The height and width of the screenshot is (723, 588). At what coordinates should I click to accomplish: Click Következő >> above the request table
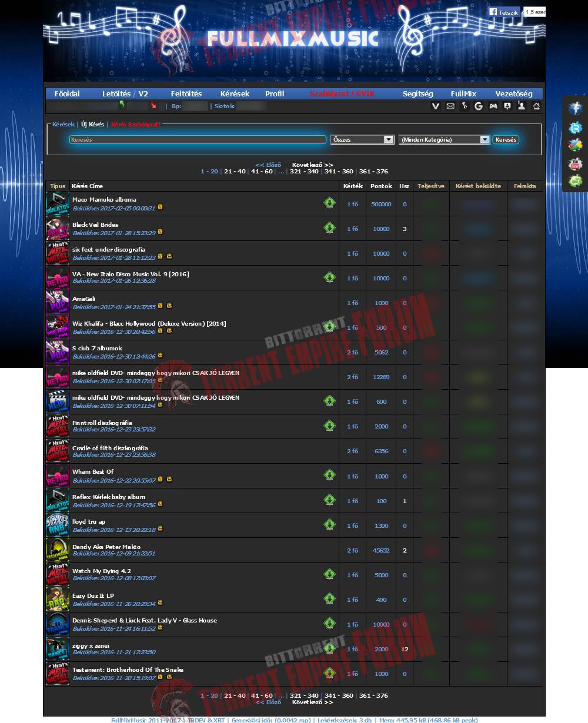coord(312,165)
